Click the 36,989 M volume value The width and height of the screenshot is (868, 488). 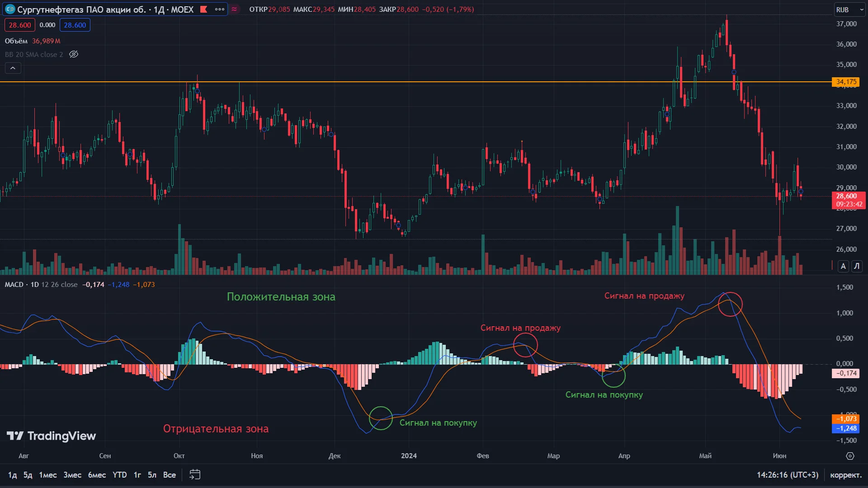coord(46,41)
